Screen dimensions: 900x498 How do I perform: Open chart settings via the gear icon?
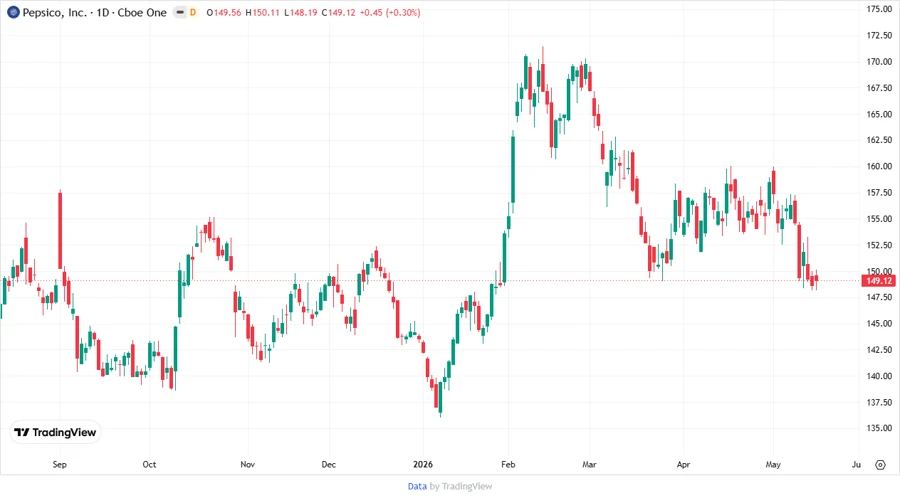(880, 465)
